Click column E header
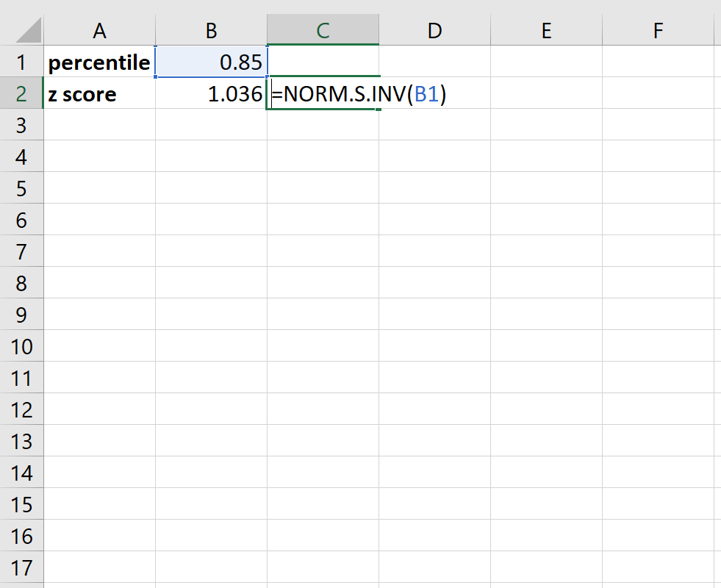 click(x=546, y=31)
